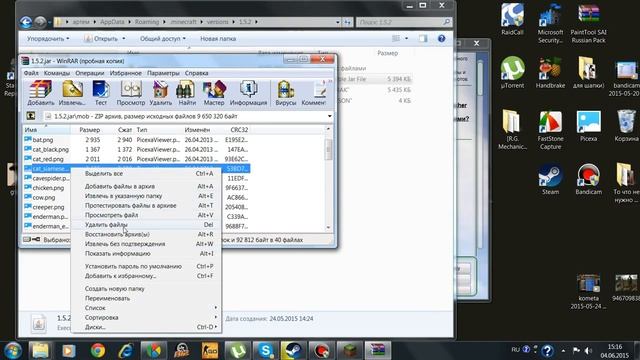The height and width of the screenshot is (360, 640).
Task: Open the PaintTool SAI Russian Pack icon
Action: (x=588, y=23)
